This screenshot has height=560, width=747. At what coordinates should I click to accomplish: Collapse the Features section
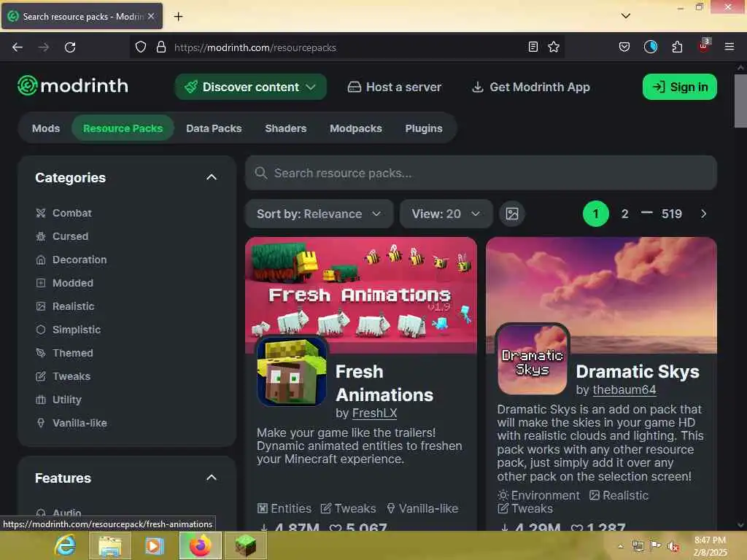click(x=212, y=478)
